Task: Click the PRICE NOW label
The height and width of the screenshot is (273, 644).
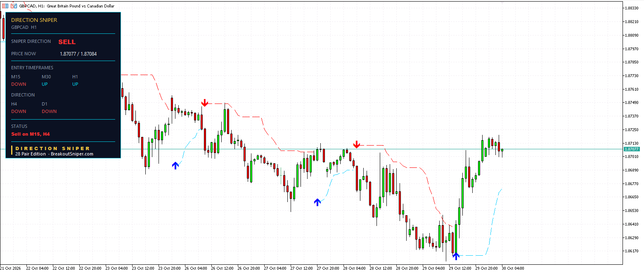Action: pos(24,54)
